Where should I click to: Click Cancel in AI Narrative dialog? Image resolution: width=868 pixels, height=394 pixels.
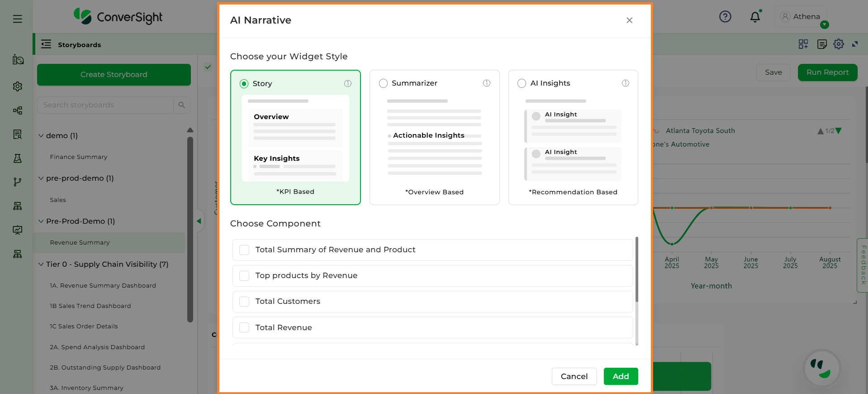[574, 376]
